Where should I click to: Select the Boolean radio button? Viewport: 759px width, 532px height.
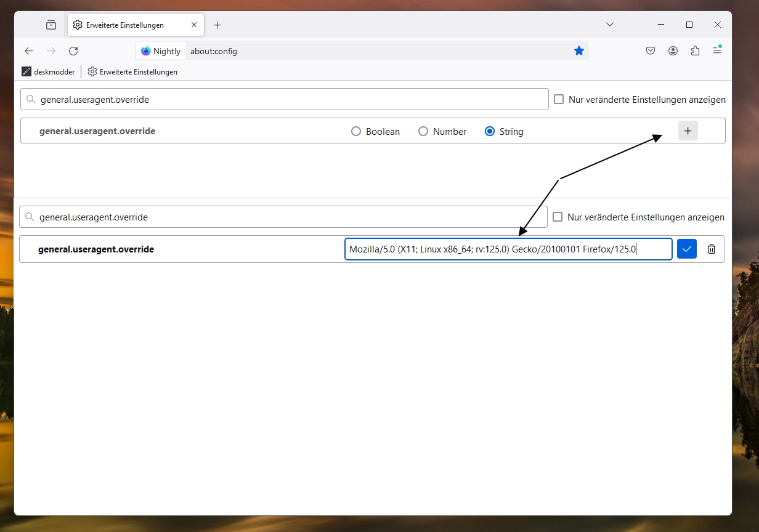point(355,131)
